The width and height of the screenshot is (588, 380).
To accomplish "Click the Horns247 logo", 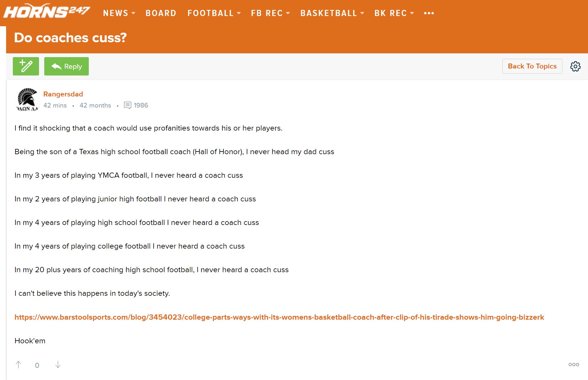I will [x=47, y=12].
